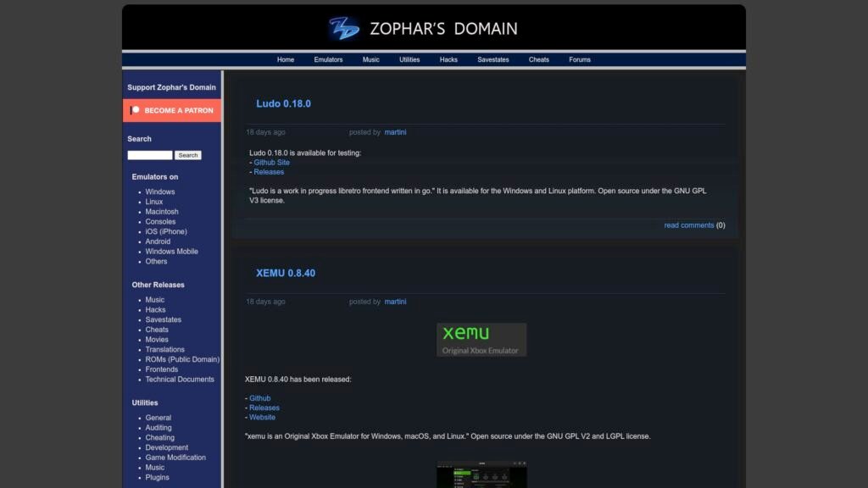Open Others emulators list

pos(156,262)
